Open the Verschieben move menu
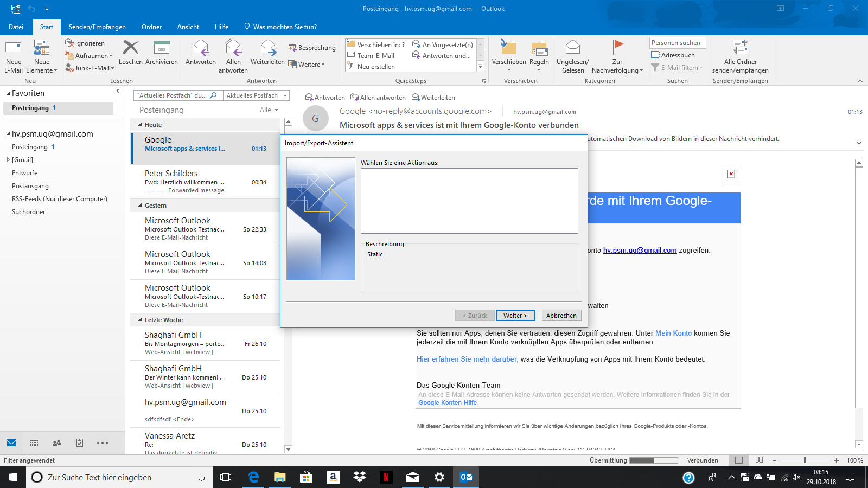The image size is (868, 488). (x=509, y=56)
